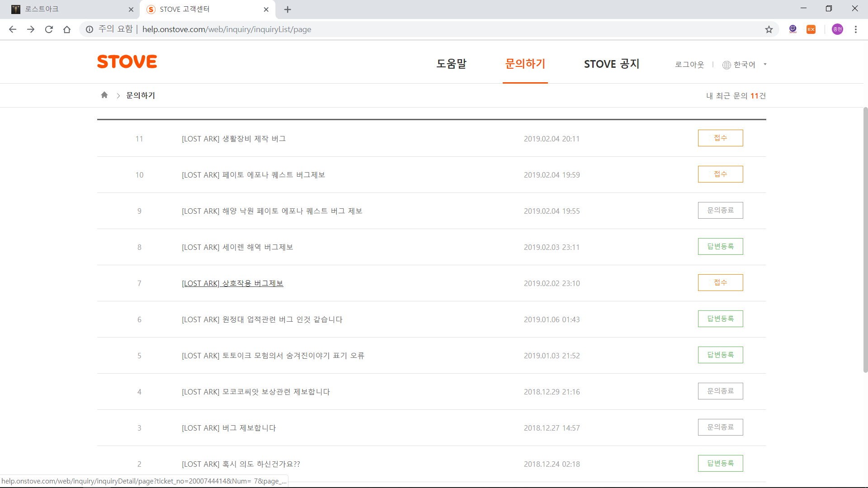Expand the 한국어 language dropdown arrow
Viewport: 868px width, 488px height.
pos(765,64)
